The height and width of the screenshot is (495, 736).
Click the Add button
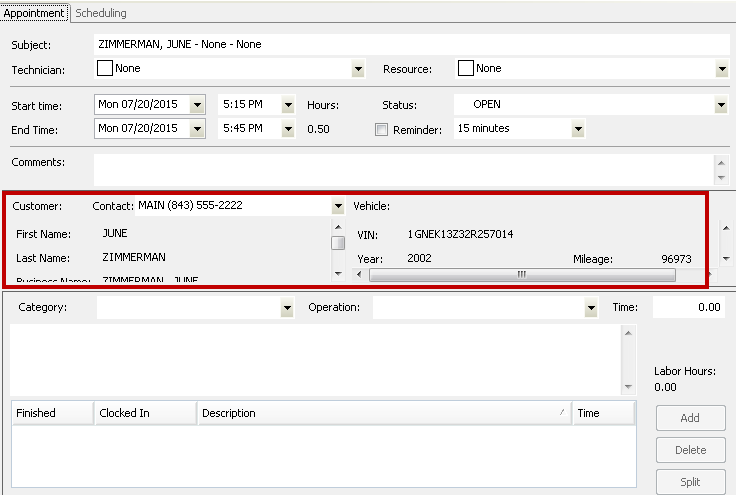(690, 418)
